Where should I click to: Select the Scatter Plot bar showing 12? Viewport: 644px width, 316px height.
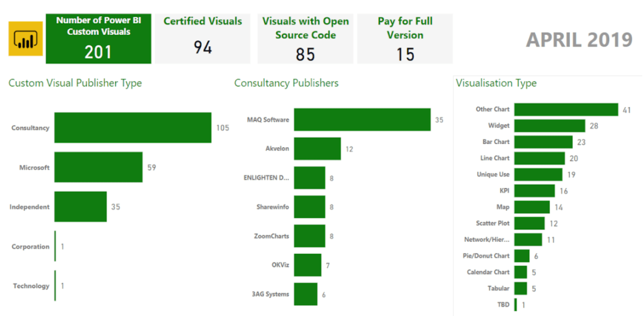pyautogui.click(x=529, y=223)
